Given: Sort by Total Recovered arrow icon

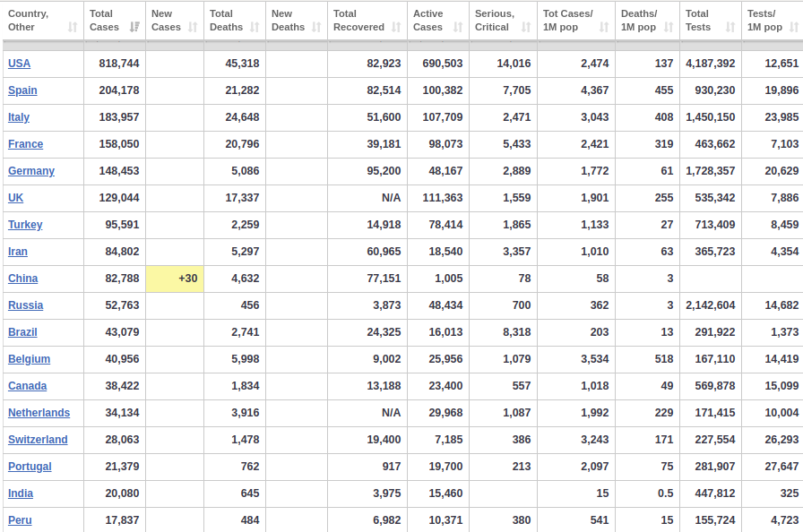Looking at the screenshot, I should pos(396,27).
